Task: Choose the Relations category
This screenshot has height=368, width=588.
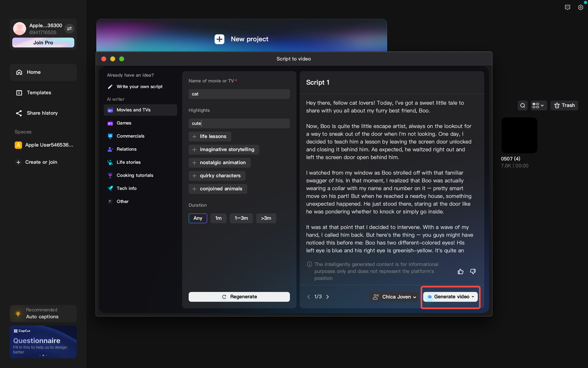Action: pyautogui.click(x=140, y=149)
